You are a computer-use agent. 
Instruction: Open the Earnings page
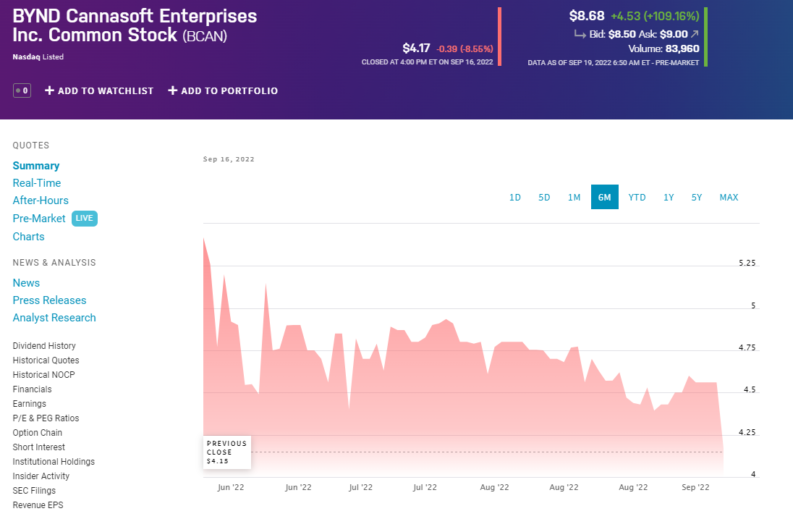29,404
